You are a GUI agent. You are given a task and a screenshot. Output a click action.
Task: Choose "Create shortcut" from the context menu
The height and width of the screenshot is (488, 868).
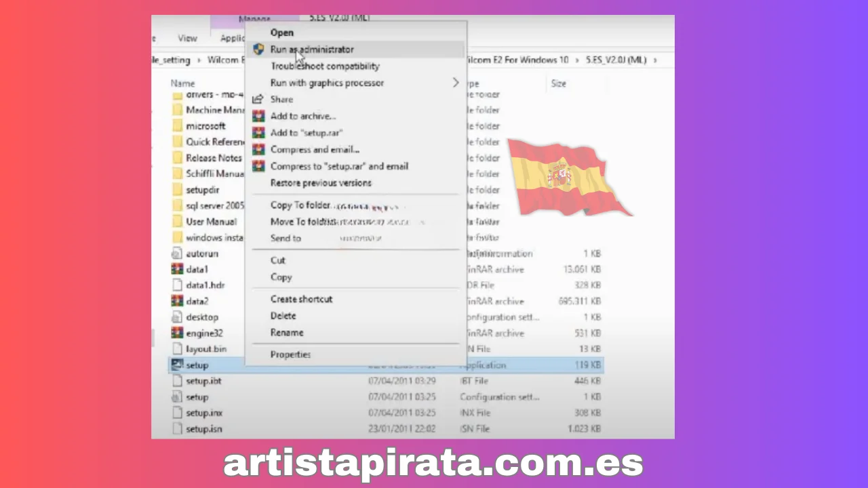[x=301, y=299]
